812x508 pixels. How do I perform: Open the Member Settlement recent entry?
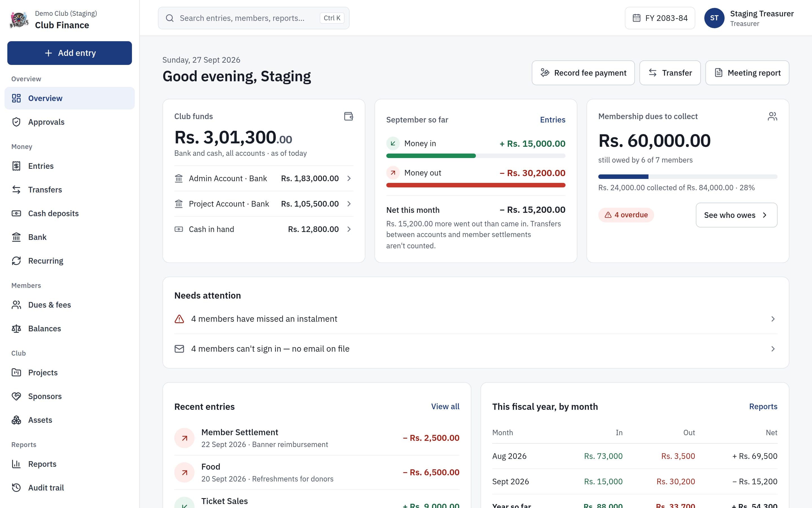317,438
